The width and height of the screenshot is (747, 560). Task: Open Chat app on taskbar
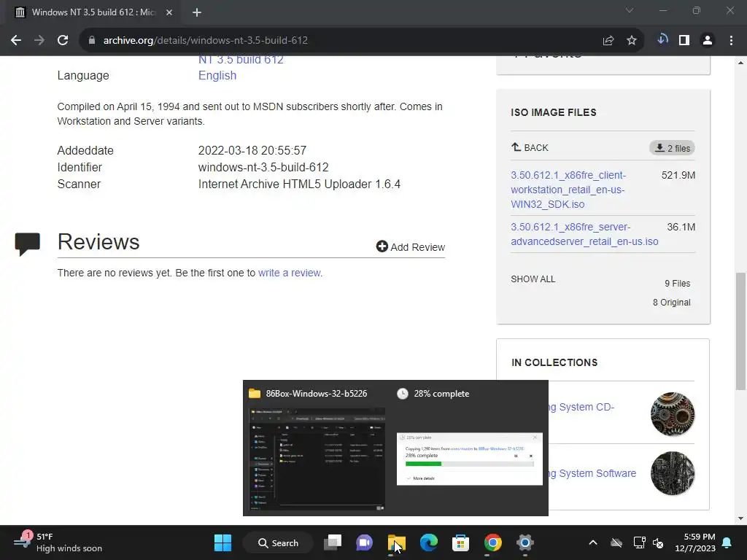coord(365,542)
